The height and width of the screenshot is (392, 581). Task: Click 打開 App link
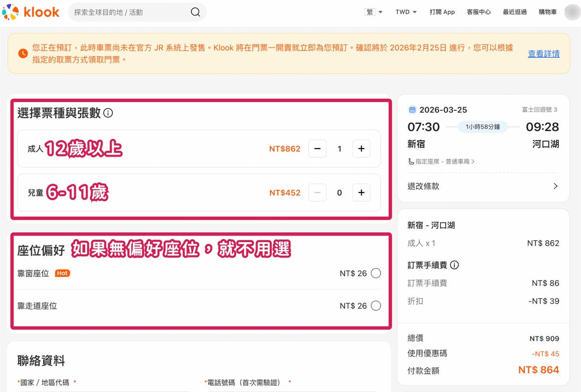coord(442,12)
